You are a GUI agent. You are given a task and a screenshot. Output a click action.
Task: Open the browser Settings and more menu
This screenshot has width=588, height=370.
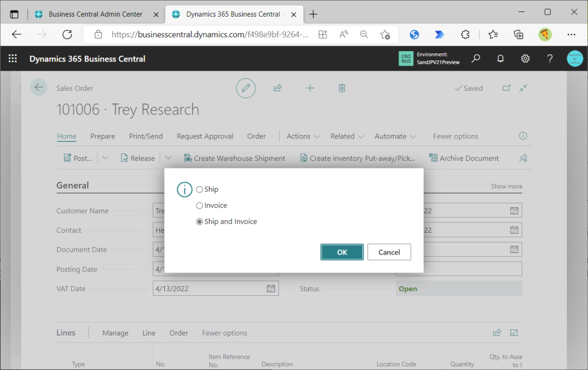click(x=571, y=34)
